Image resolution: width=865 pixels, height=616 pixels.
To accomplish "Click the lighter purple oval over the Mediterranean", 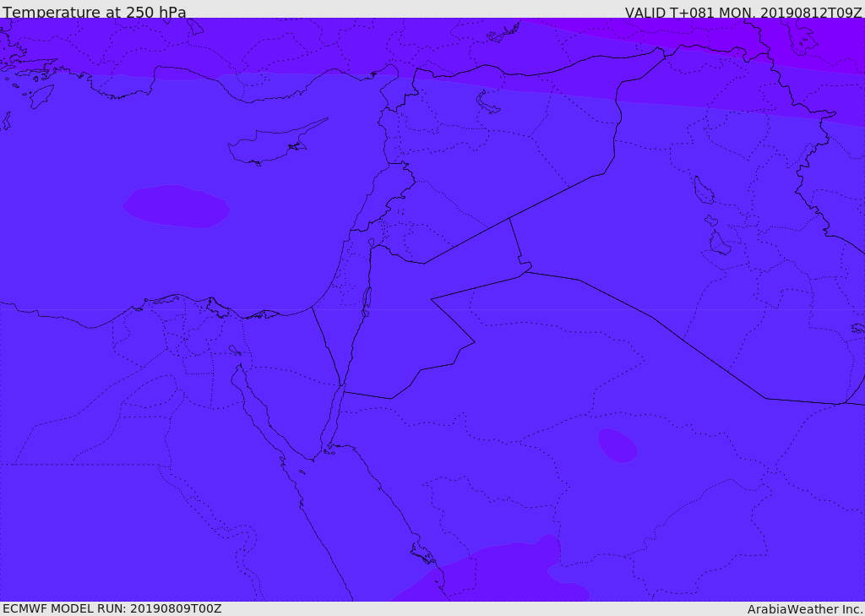I will [176, 206].
